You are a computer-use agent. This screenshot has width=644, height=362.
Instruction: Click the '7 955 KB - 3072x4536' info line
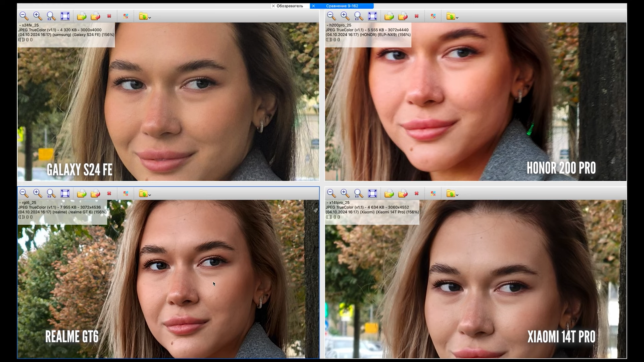coord(60,208)
